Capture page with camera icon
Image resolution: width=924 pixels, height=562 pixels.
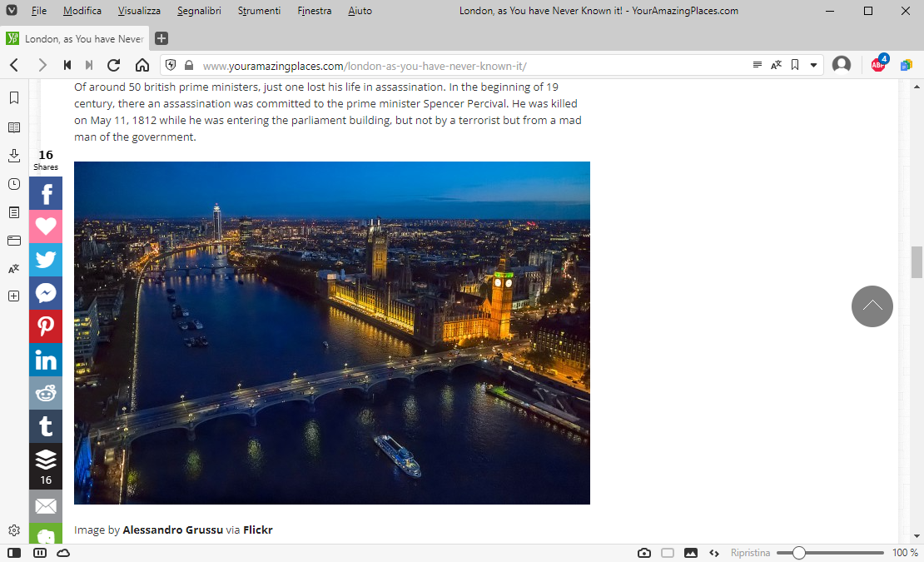644,553
